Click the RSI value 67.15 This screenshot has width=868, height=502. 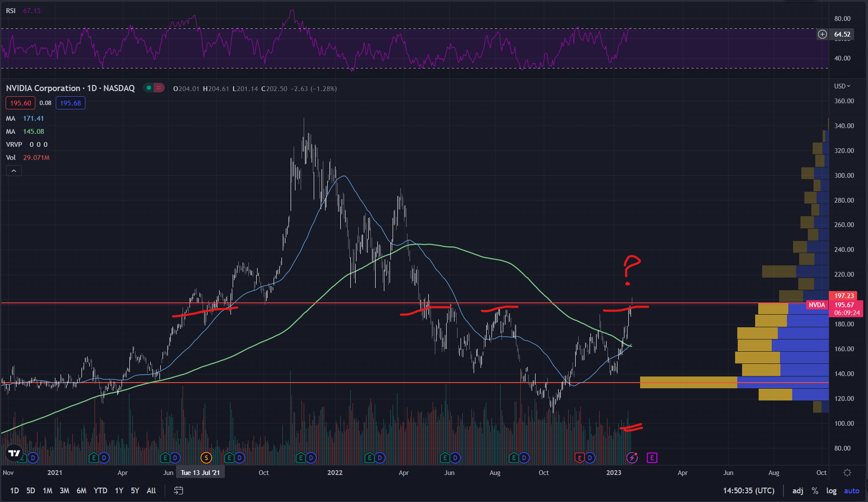(32, 11)
